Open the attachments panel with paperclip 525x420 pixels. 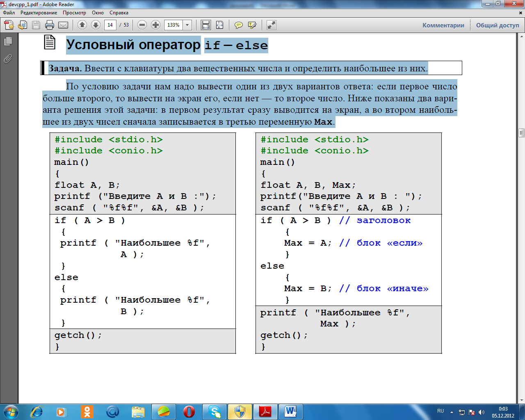[8, 59]
